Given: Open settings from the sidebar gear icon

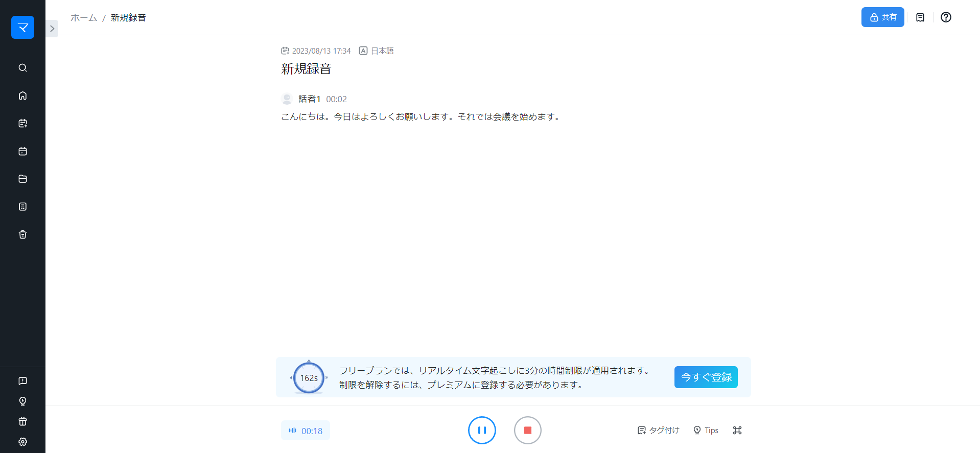Looking at the screenshot, I should 22,442.
